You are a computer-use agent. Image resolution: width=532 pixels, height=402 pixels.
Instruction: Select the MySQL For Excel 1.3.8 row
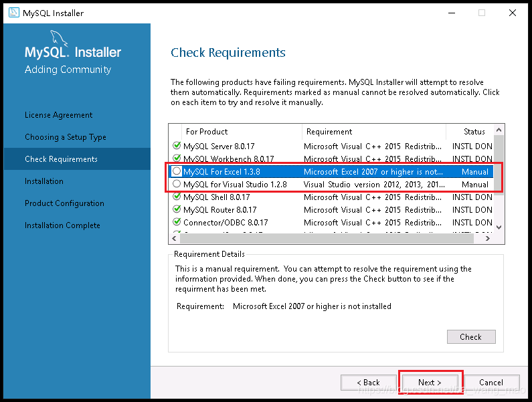(331, 172)
